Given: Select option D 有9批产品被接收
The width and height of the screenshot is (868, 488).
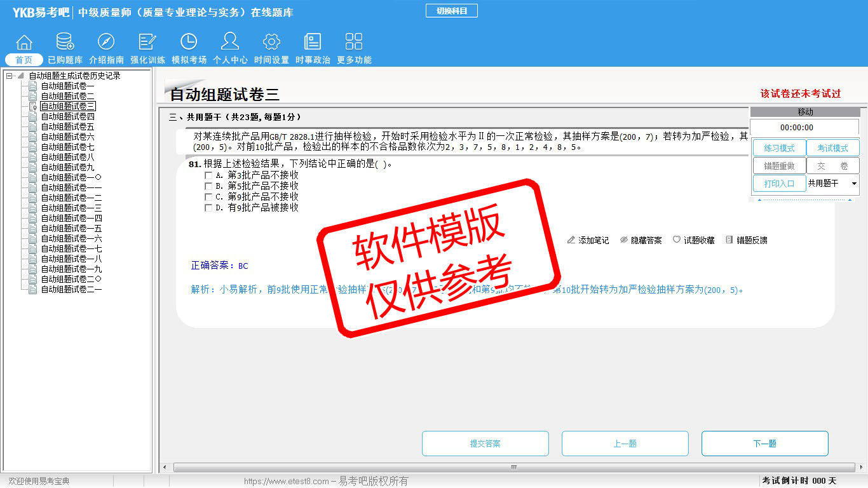Looking at the screenshot, I should click(208, 208).
